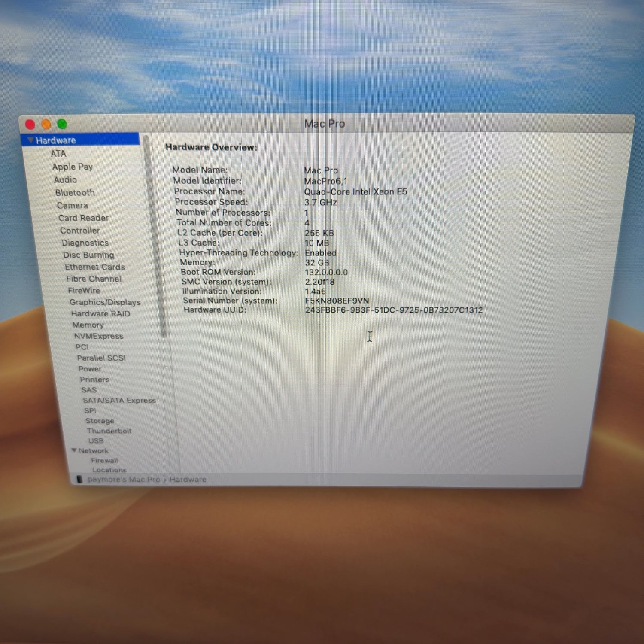This screenshot has width=644, height=644.
Task: Click the Processor Name label
Action: coord(210,191)
